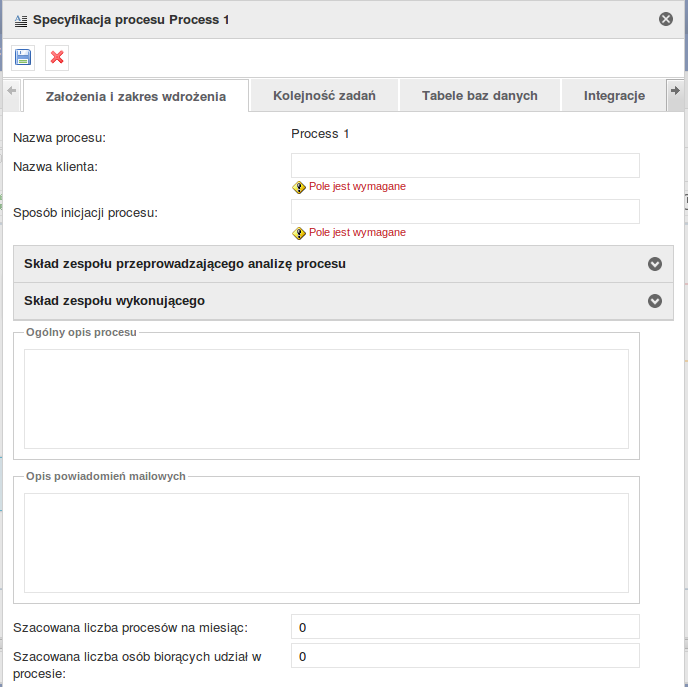Open the Skład zespołu wykonującego section header
This screenshot has width=688, height=687.
[x=343, y=301]
